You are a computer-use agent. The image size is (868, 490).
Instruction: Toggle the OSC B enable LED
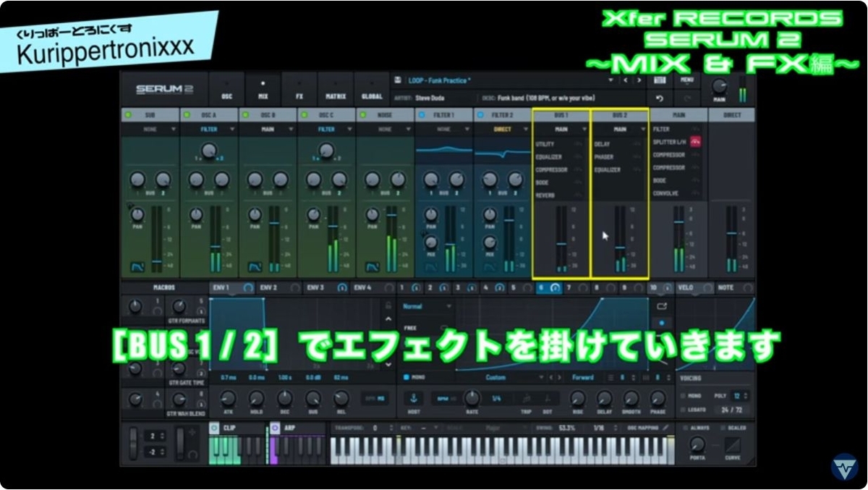click(x=244, y=114)
